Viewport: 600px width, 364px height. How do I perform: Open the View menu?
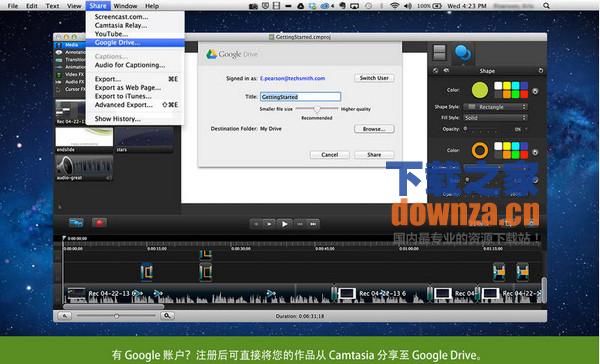click(74, 6)
